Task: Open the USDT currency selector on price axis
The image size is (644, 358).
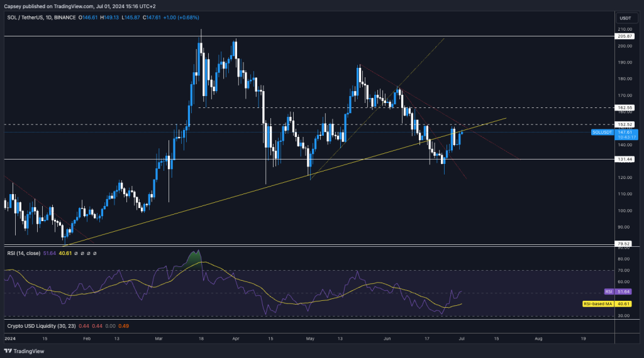Action: [x=625, y=18]
